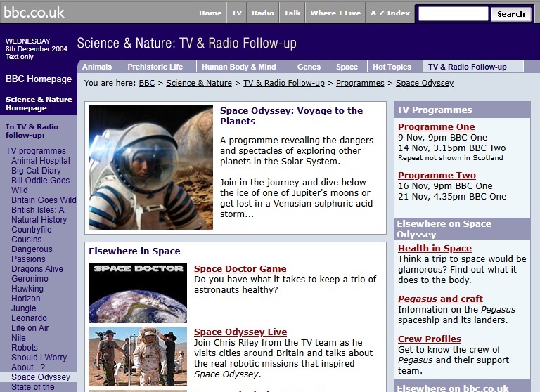Image resolution: width=540 pixels, height=392 pixels.
Task: Click Space Odyssey breadcrumb link
Action: (425, 83)
